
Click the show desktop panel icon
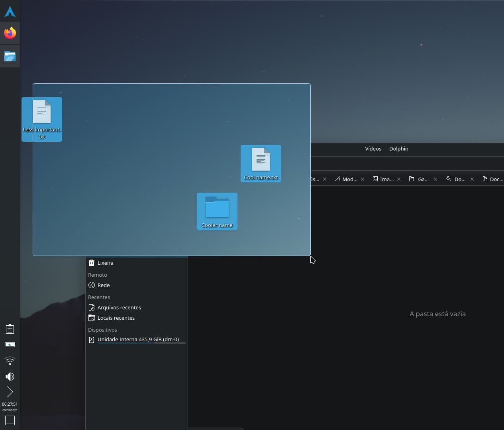[10, 420]
